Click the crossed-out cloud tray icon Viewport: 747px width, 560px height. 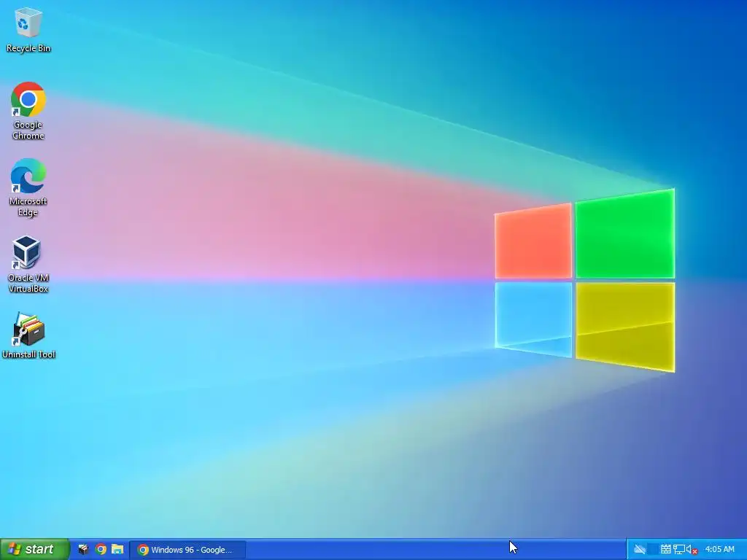[x=639, y=550]
